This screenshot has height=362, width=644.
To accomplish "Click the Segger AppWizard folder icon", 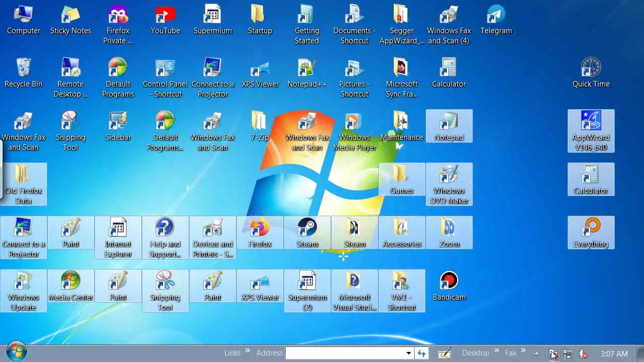I will pos(402,25).
